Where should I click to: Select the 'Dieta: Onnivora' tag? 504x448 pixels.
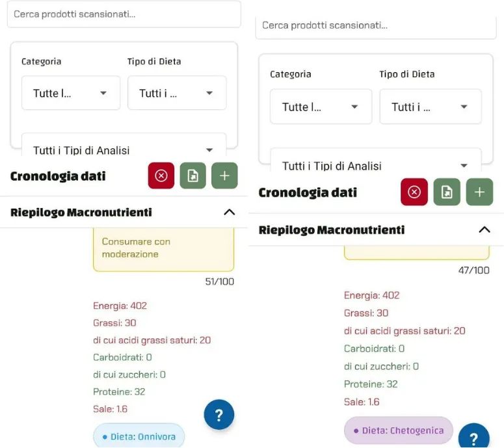coord(139,436)
